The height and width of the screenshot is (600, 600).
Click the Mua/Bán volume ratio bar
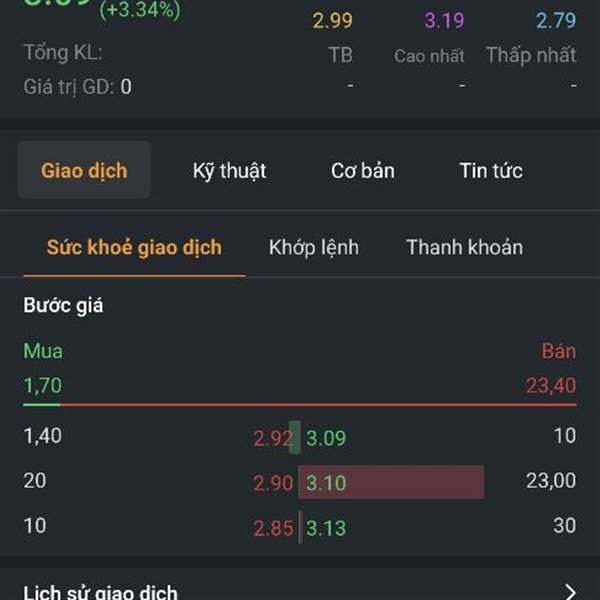pos(300,404)
